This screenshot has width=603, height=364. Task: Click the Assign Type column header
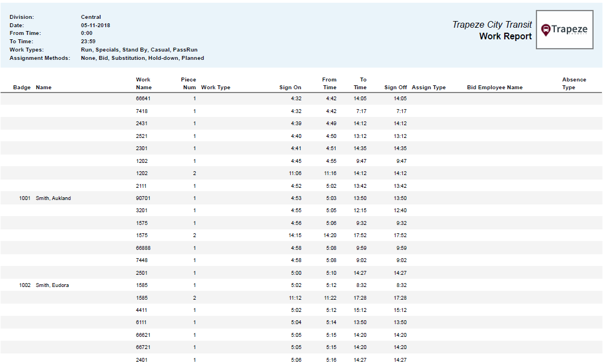[429, 88]
